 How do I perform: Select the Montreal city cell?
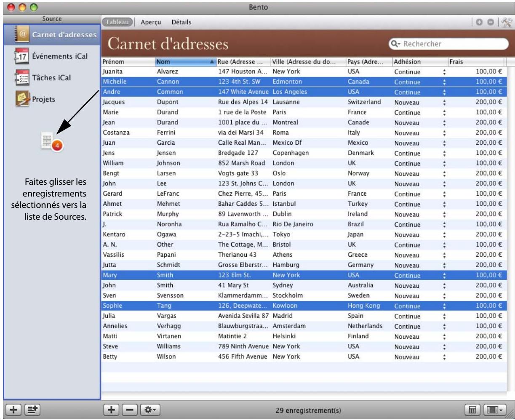tap(285, 122)
